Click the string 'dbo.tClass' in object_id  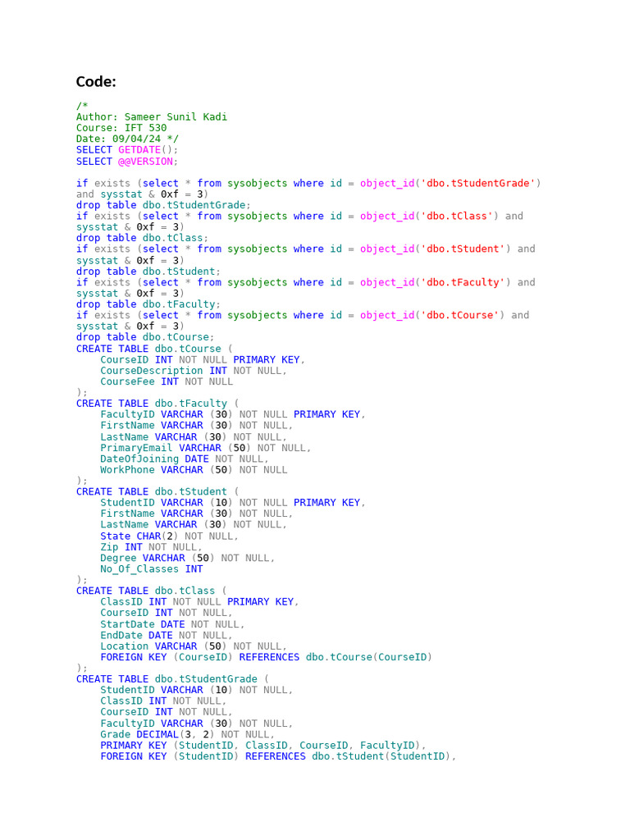click(457, 216)
